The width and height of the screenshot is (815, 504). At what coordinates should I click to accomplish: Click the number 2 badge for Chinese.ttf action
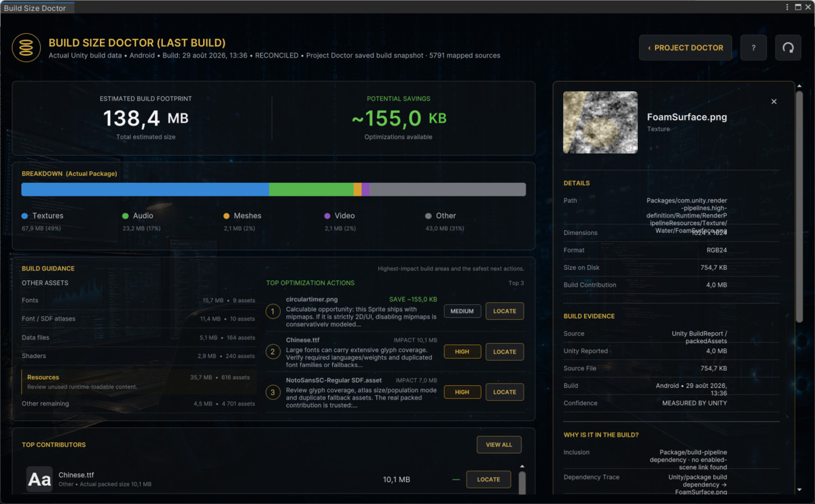pyautogui.click(x=273, y=352)
